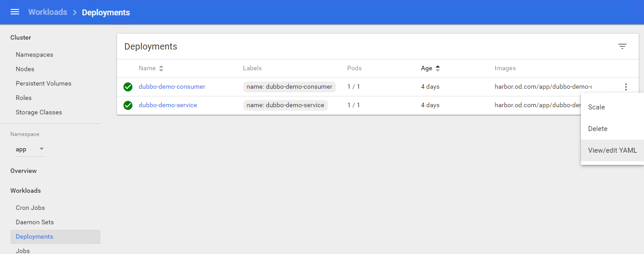Click green status icon of dubbo-demo-service
The image size is (644, 254).
(x=128, y=105)
